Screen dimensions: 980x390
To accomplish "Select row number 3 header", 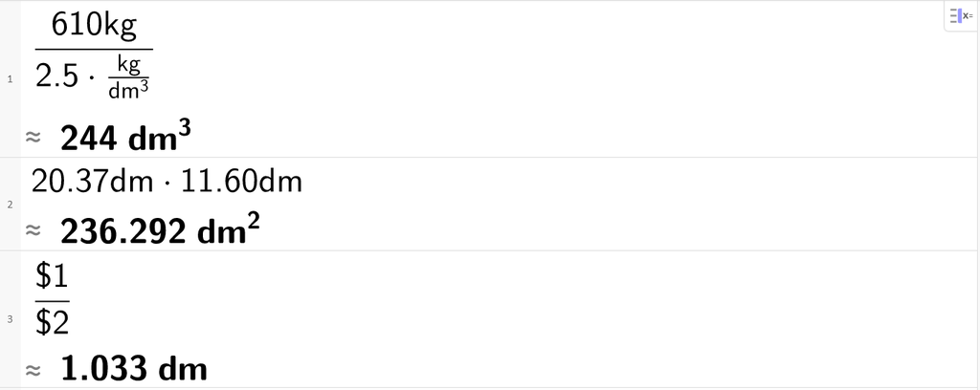I will point(10,319).
